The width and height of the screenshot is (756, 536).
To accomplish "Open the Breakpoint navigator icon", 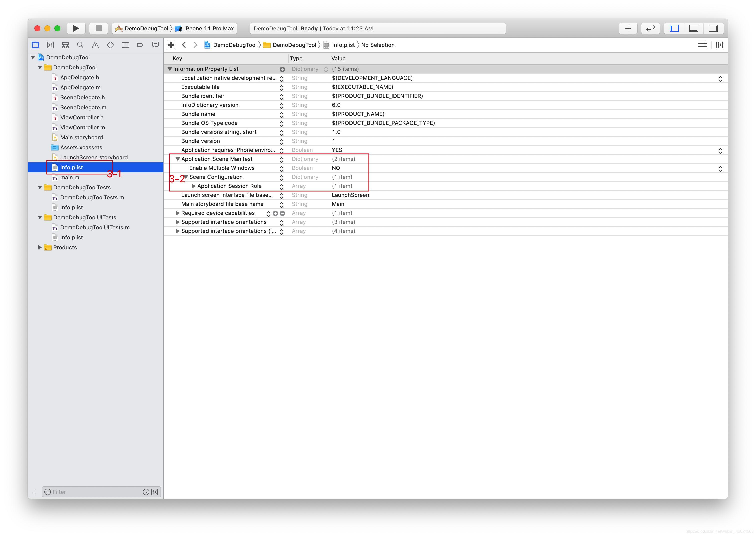I will click(140, 45).
